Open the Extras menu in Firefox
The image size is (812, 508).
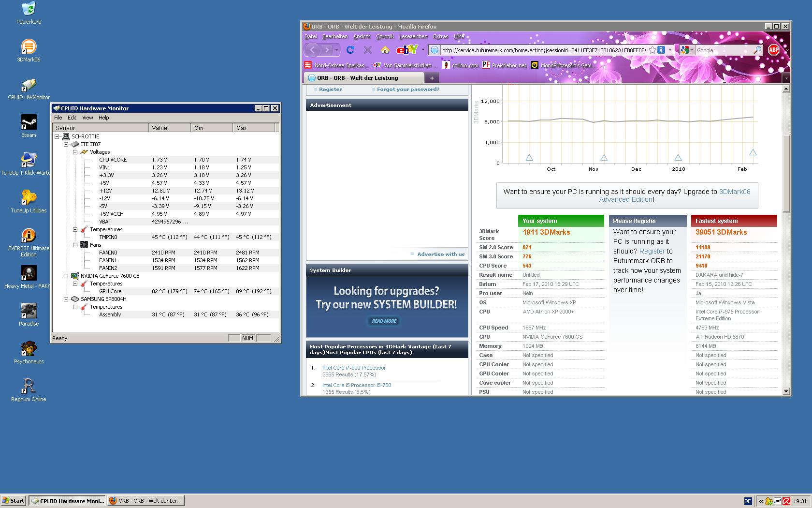[440, 36]
